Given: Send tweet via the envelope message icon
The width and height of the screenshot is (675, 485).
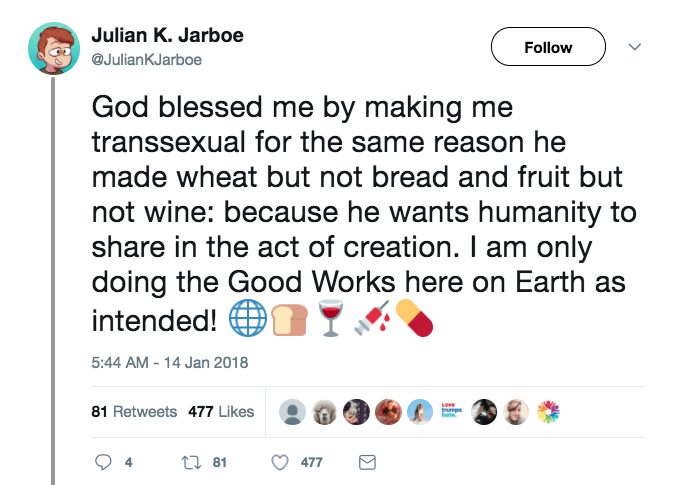Looking at the screenshot, I should click(x=367, y=462).
